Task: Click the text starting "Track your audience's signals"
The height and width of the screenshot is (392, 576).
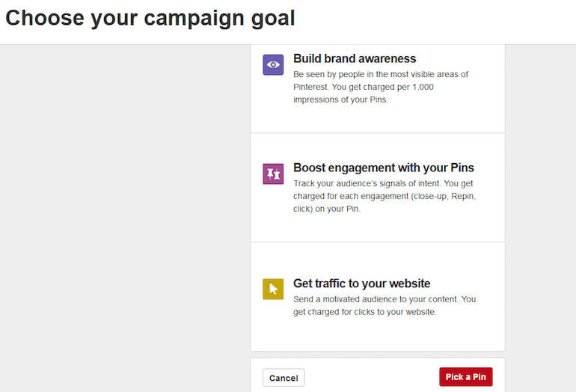Action: (384, 196)
